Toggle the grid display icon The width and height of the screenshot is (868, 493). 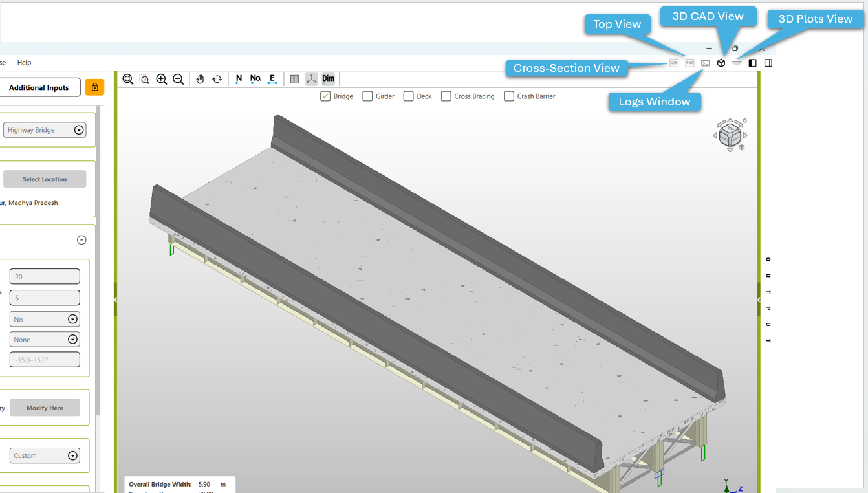click(x=294, y=79)
